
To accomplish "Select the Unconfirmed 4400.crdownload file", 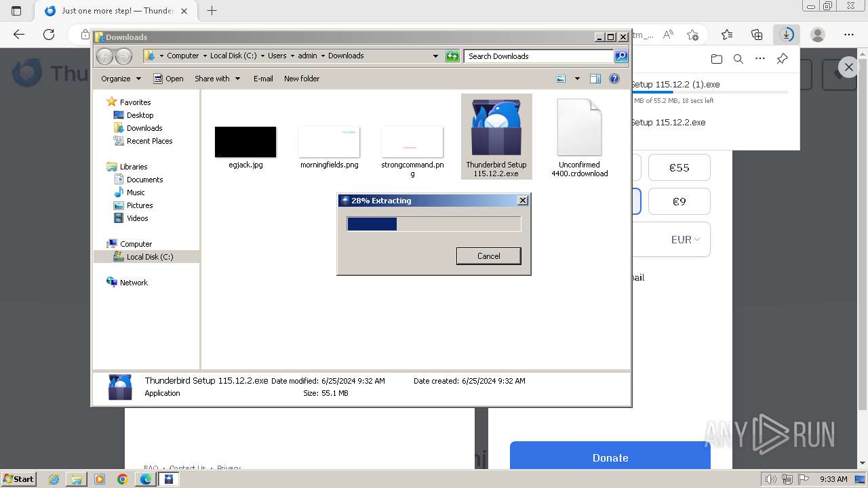I will coord(579,138).
